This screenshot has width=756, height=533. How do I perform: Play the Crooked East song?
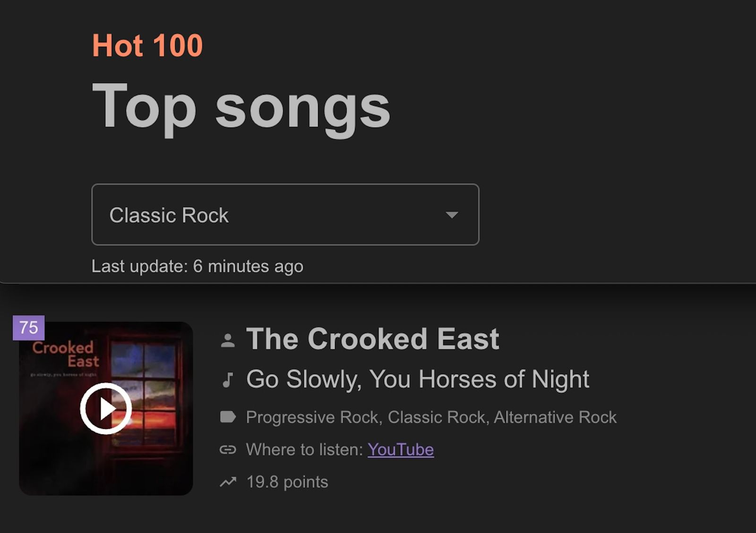(106, 409)
